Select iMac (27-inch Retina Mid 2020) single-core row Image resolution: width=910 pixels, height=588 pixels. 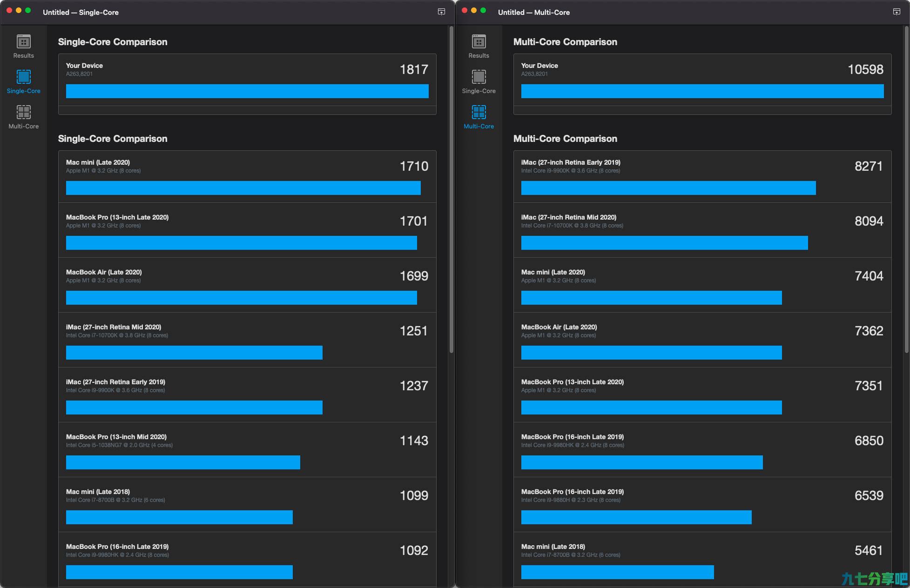pyautogui.click(x=247, y=340)
